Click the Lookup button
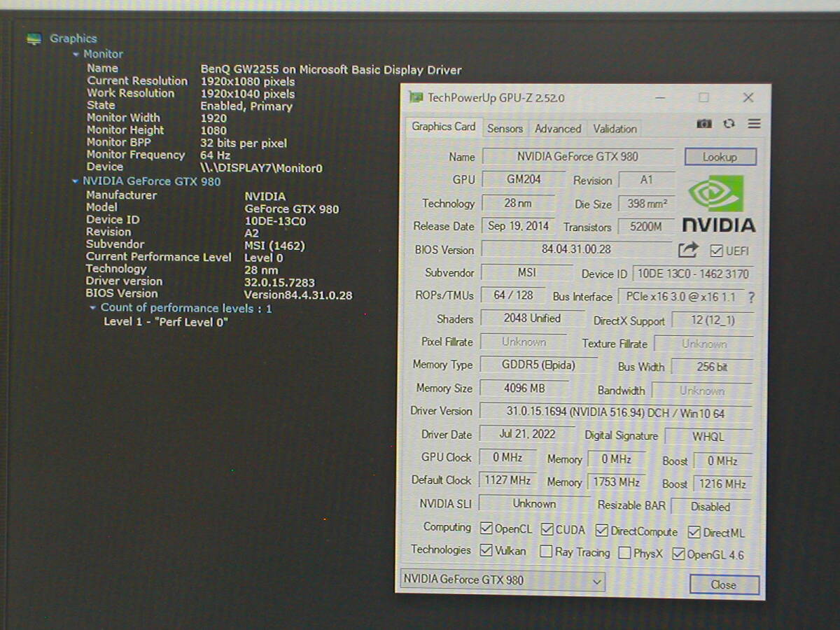This screenshot has width=840, height=630. [x=720, y=157]
